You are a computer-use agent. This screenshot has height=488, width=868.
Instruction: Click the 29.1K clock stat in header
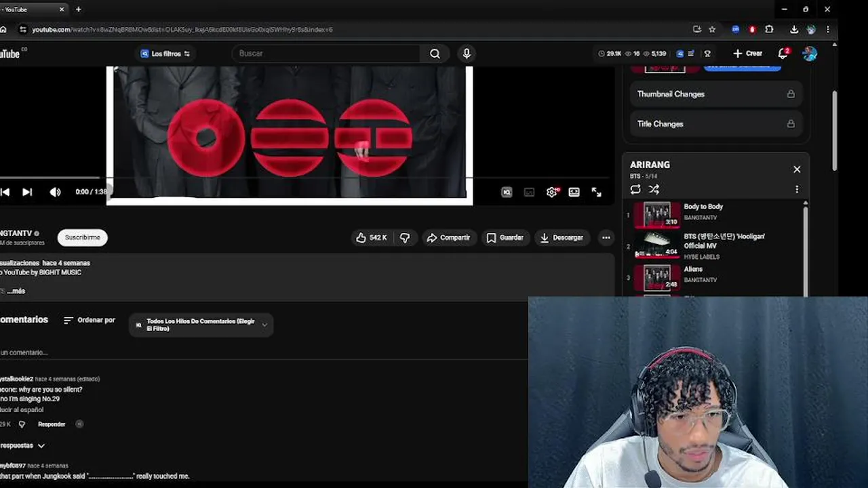(x=610, y=54)
